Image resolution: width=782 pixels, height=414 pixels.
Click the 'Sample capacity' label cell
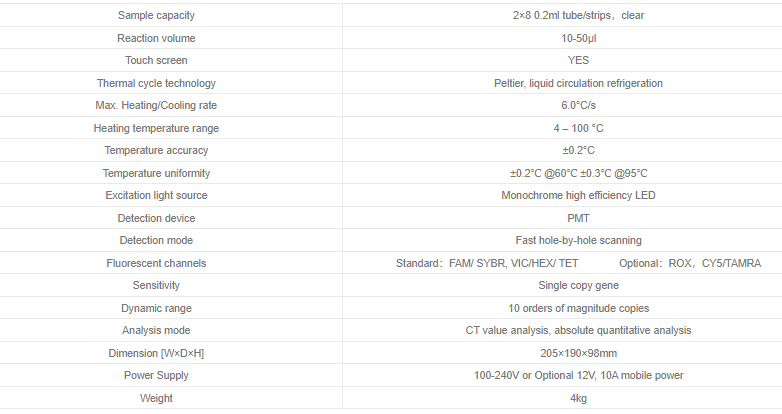coord(156,15)
